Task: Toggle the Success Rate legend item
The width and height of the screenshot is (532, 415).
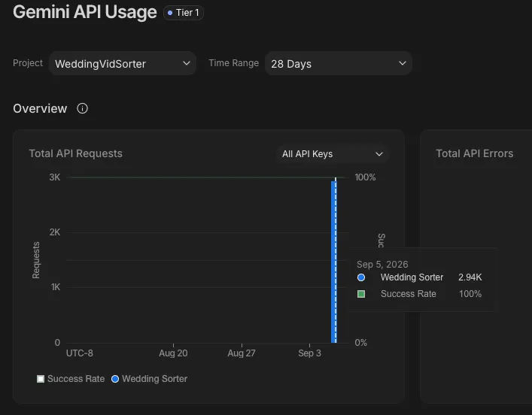Action: click(x=71, y=379)
